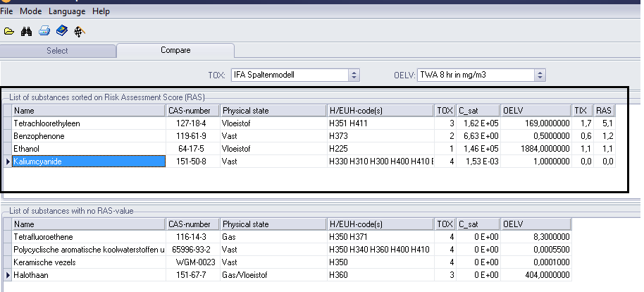This screenshot has height=292, width=644.
Task: Click the printer icon in toolbar
Action: tap(44, 31)
